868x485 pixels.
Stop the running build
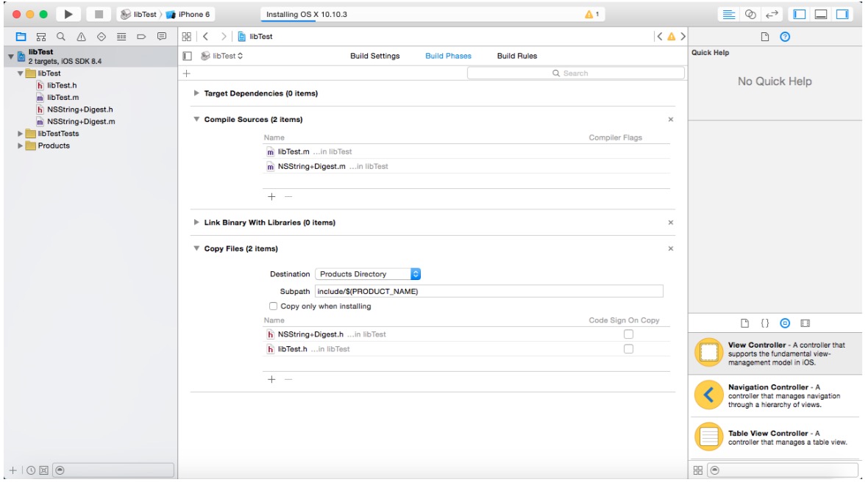(x=99, y=15)
